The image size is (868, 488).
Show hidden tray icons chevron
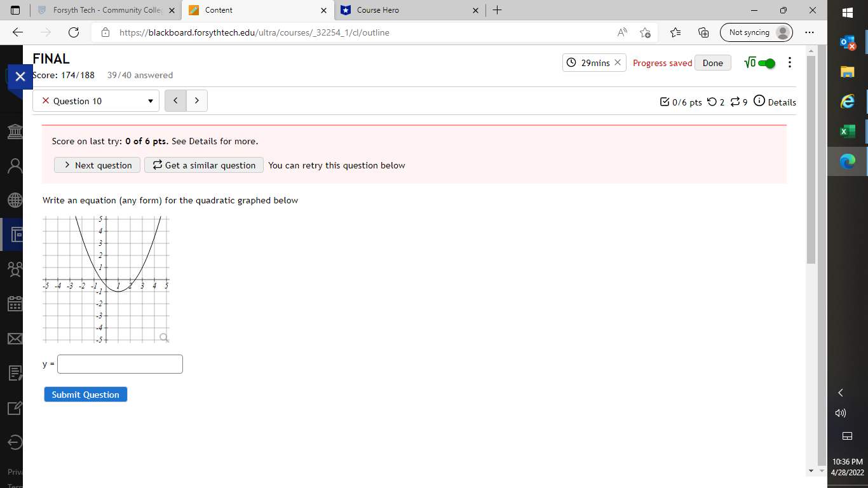point(841,393)
